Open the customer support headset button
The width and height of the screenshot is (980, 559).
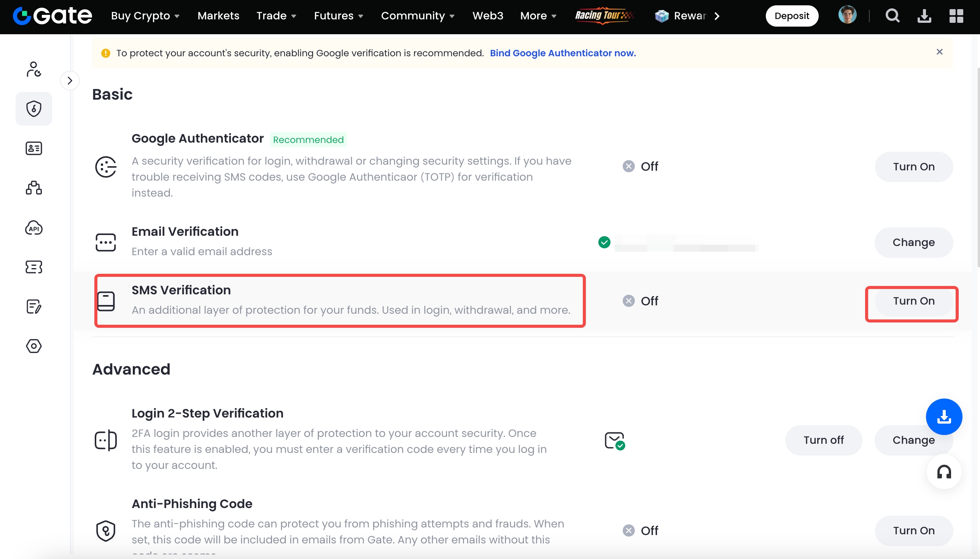[x=943, y=472]
